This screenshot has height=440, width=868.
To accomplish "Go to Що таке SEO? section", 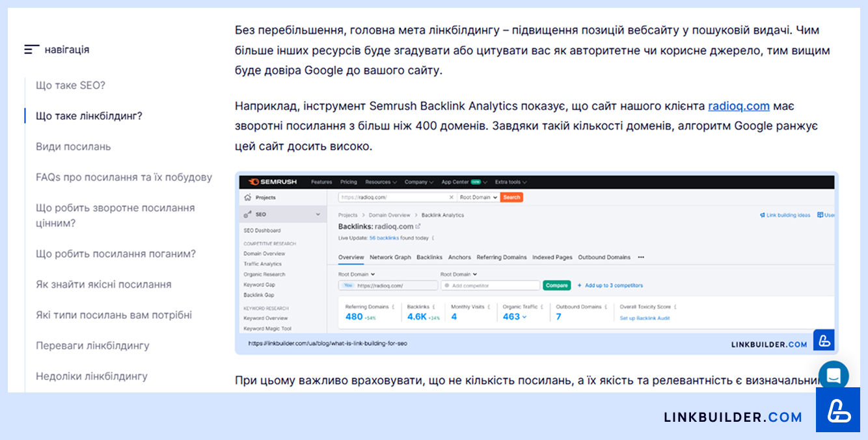I will (x=70, y=85).
